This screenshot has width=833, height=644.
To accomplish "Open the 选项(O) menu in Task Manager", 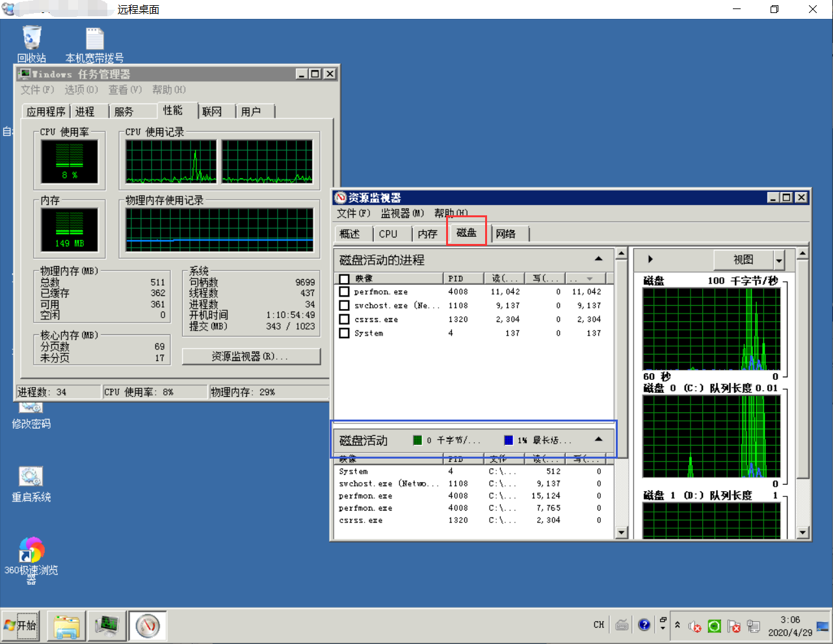I will click(81, 90).
